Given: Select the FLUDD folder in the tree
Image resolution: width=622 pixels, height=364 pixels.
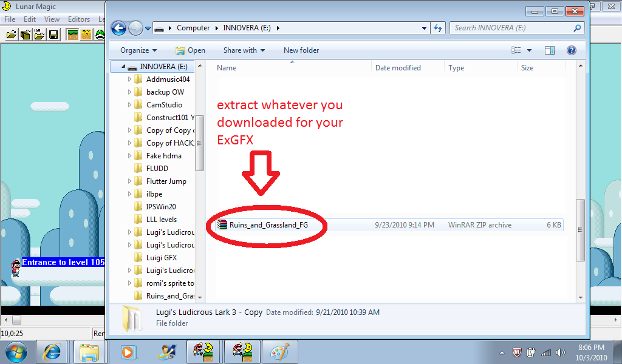Looking at the screenshot, I should point(157,168).
